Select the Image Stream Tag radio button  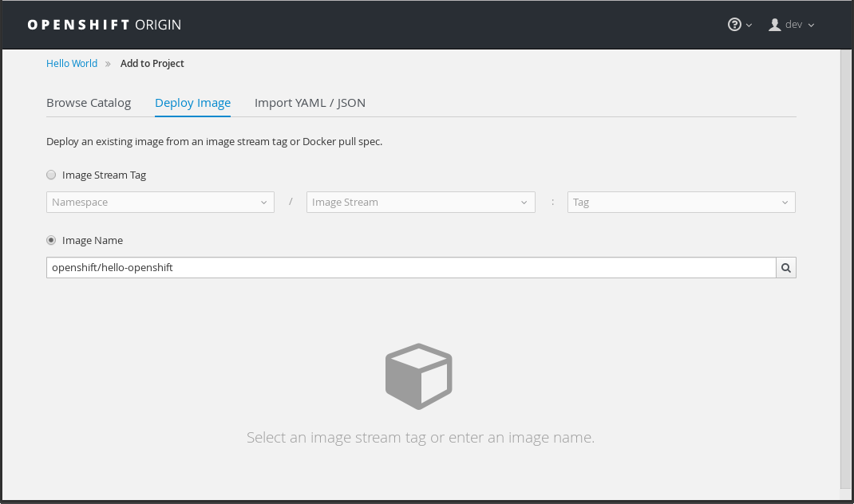(x=51, y=175)
